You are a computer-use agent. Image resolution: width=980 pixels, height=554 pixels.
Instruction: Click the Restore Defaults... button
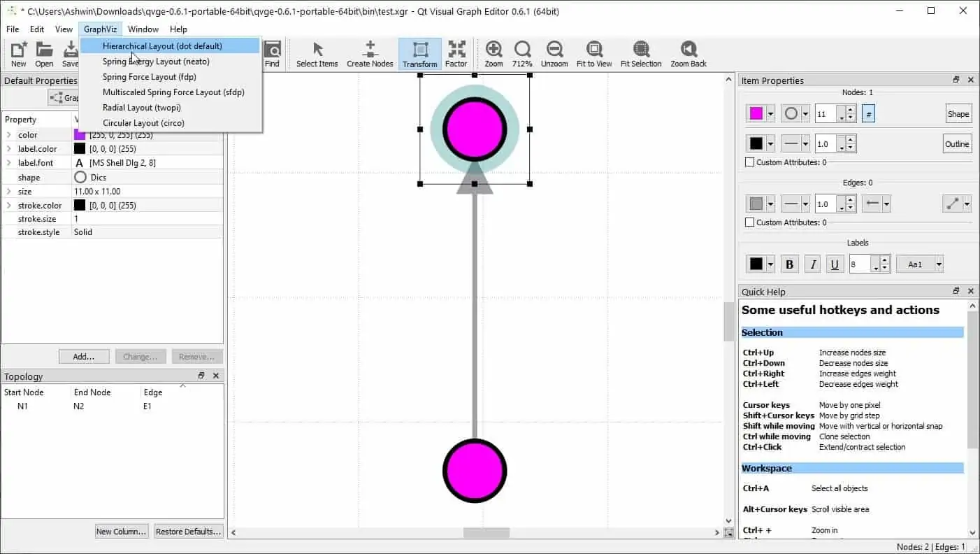tap(189, 532)
